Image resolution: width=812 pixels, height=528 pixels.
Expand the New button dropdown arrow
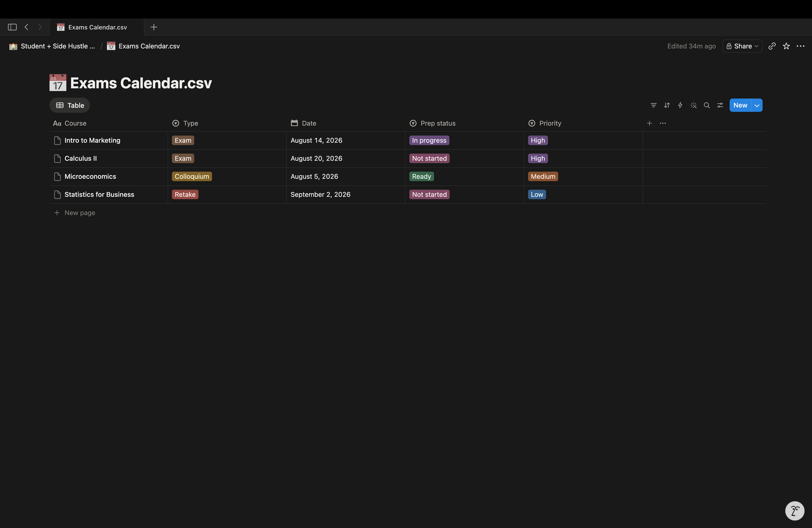pos(757,105)
